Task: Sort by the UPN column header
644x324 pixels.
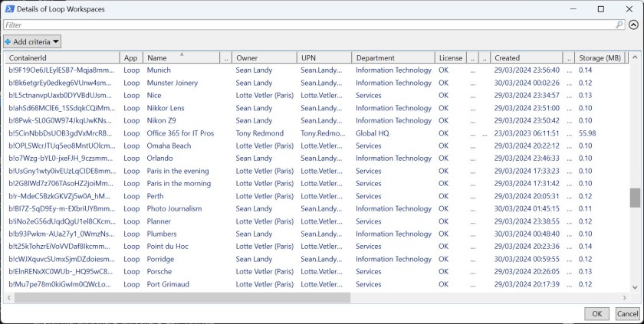Action: pyautogui.click(x=324, y=57)
